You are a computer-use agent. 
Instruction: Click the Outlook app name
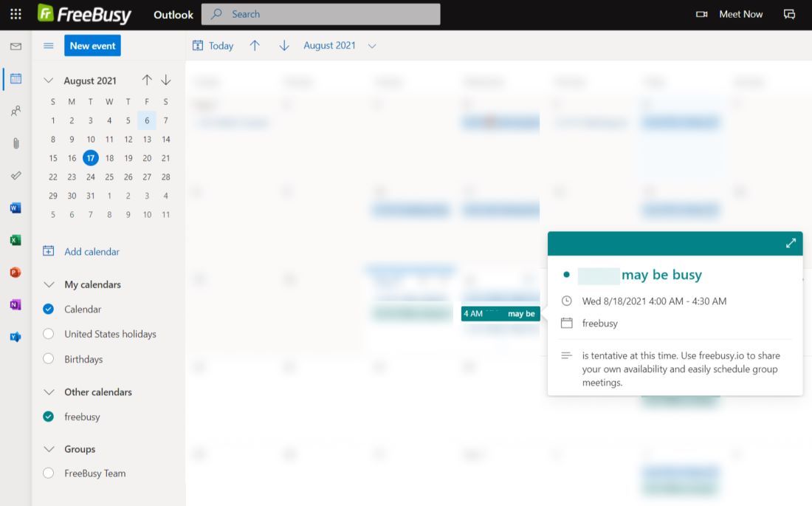(173, 15)
